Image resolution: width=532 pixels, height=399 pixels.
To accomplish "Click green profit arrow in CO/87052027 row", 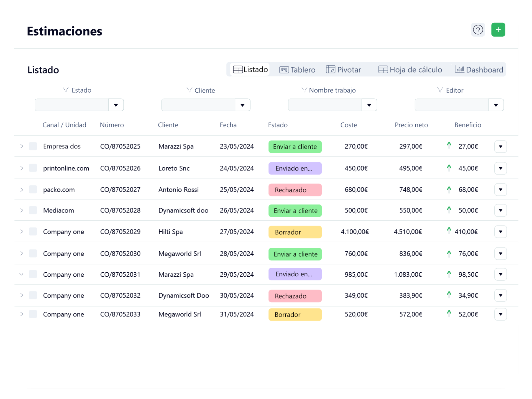I will coord(449,190).
